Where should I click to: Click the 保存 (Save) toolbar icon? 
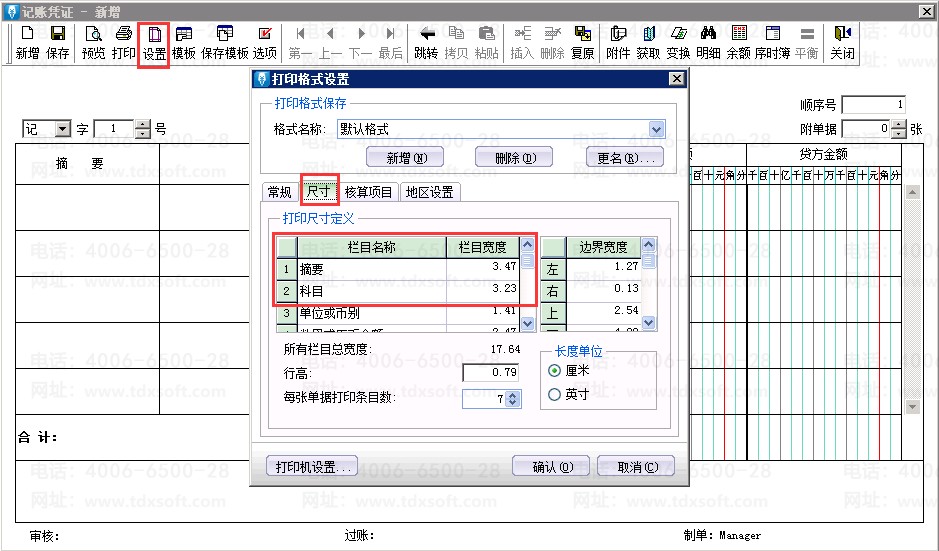pyautogui.click(x=58, y=43)
